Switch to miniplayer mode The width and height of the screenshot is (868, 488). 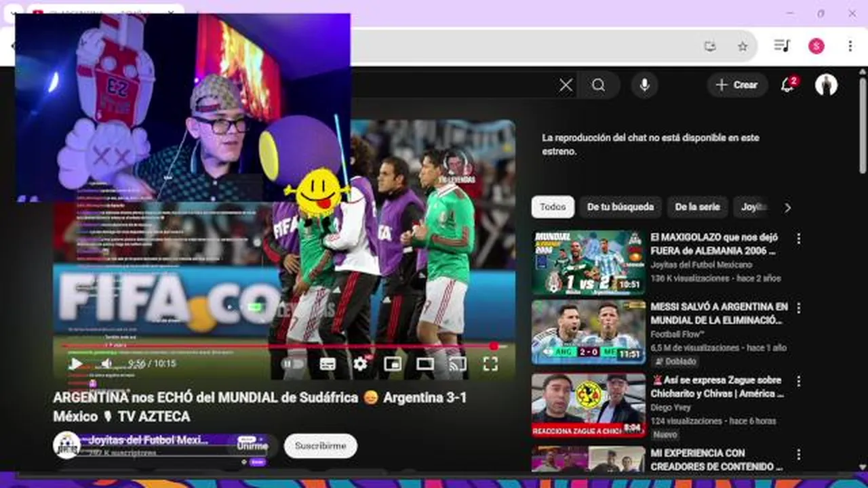coord(393,364)
